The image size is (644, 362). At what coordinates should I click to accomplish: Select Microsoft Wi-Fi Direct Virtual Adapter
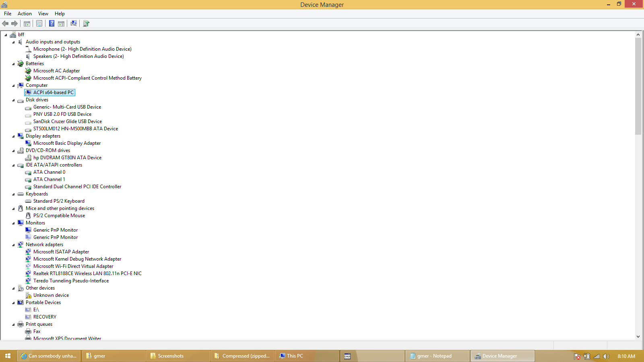tap(73, 266)
